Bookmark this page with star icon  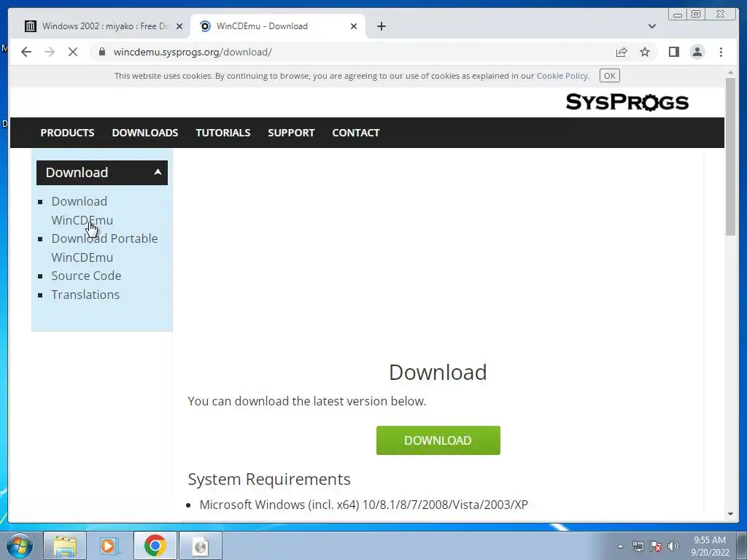[x=645, y=52]
